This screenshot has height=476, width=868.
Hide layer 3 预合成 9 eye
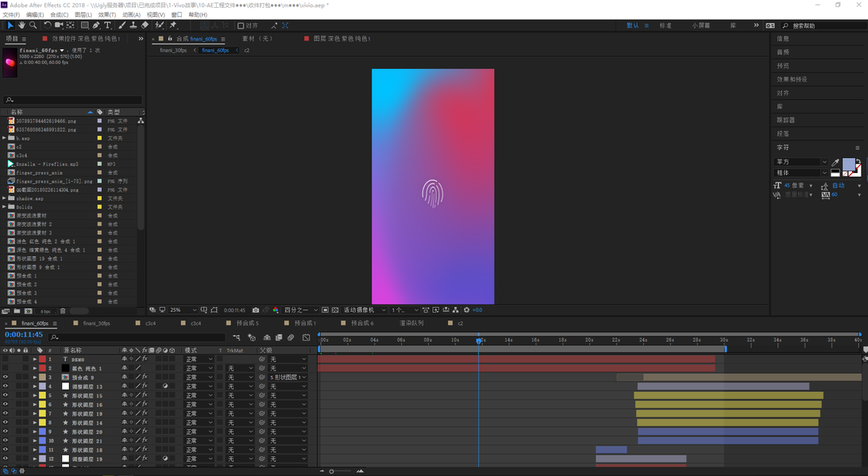pos(5,377)
